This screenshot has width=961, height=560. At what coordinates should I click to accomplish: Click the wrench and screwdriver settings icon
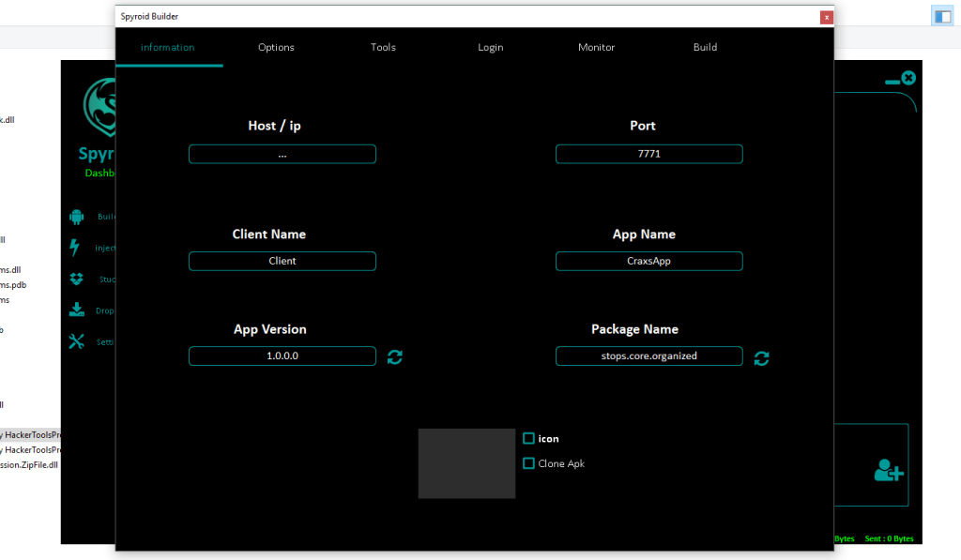76,341
